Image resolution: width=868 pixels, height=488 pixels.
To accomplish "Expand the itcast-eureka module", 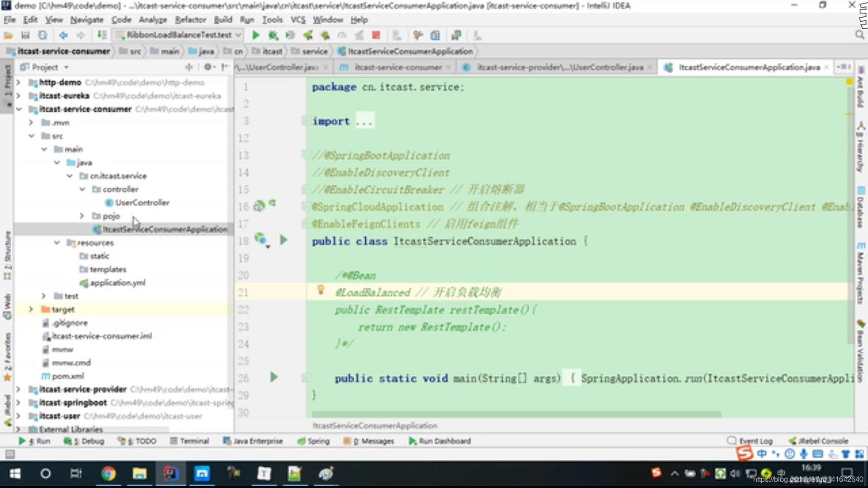I will [x=18, y=96].
